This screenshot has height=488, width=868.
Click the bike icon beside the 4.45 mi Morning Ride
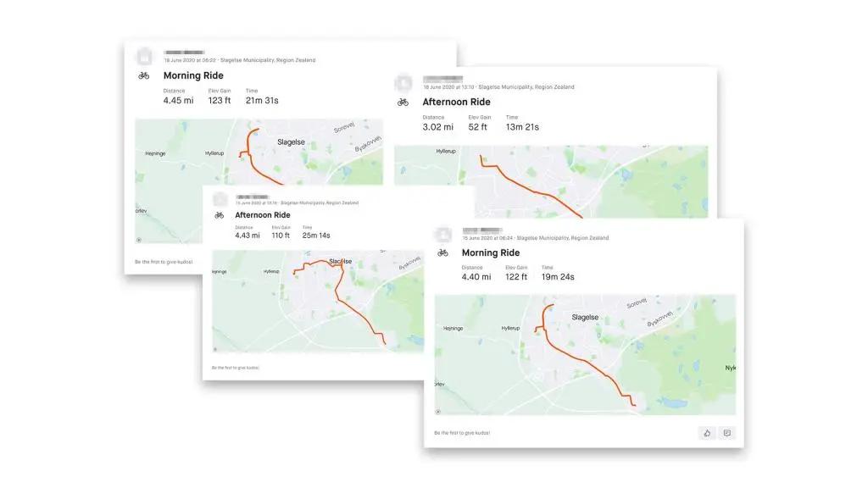point(144,75)
